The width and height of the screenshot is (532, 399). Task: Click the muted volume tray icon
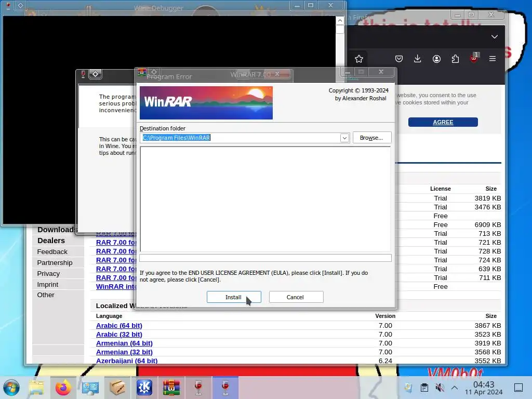pyautogui.click(x=440, y=388)
